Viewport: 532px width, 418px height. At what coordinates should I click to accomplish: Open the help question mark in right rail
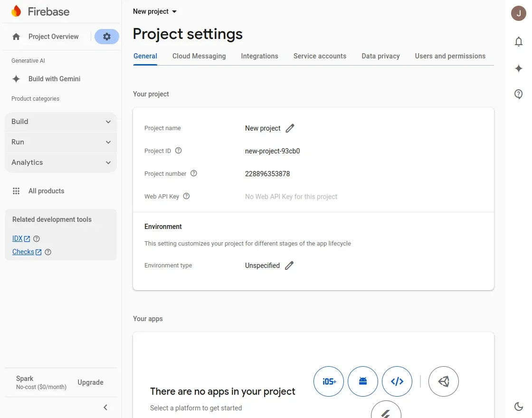pos(518,94)
